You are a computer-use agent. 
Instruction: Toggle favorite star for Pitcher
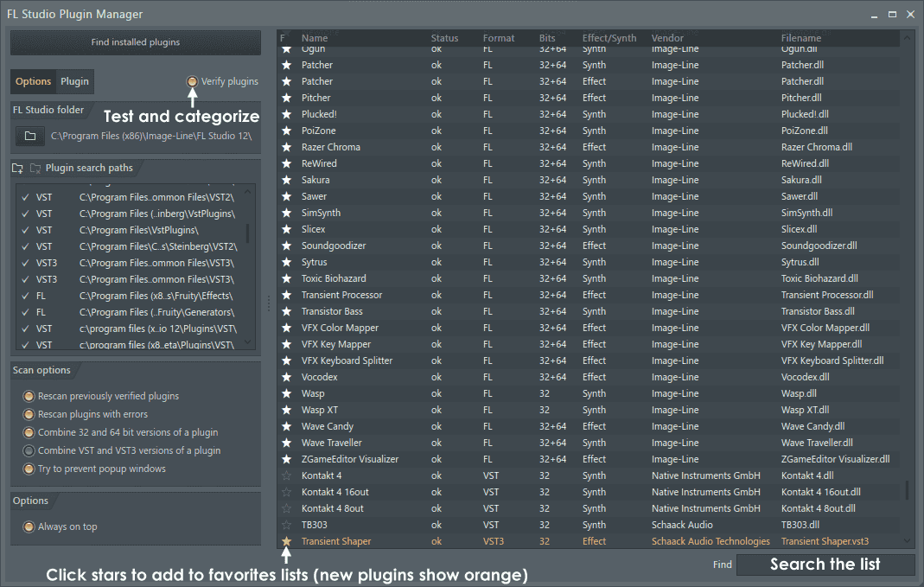tap(286, 98)
